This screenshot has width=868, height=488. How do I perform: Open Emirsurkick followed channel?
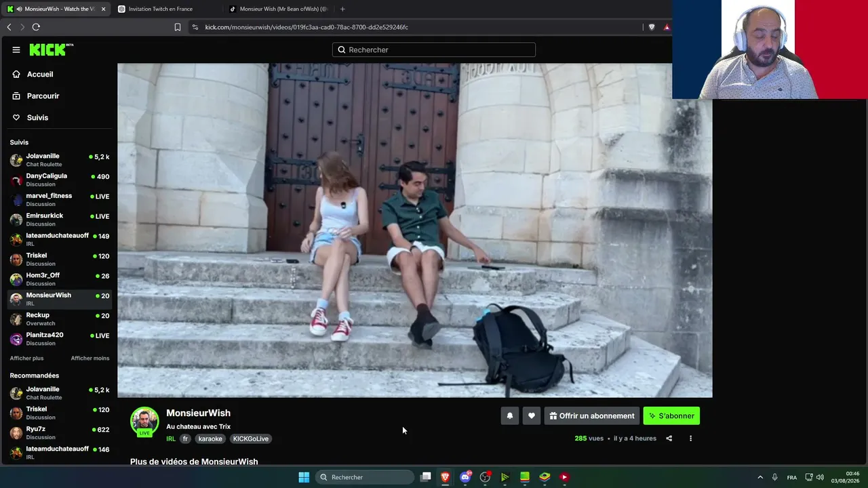click(x=60, y=220)
